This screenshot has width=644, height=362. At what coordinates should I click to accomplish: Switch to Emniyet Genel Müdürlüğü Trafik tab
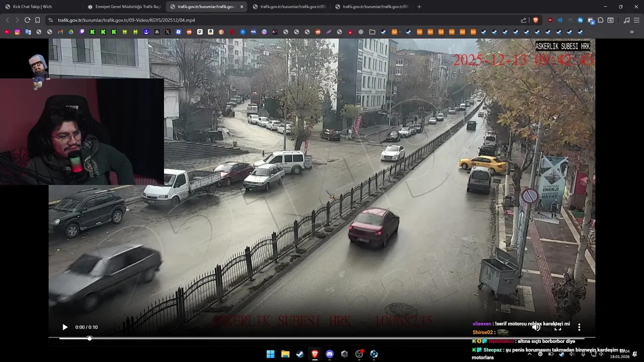click(x=124, y=7)
